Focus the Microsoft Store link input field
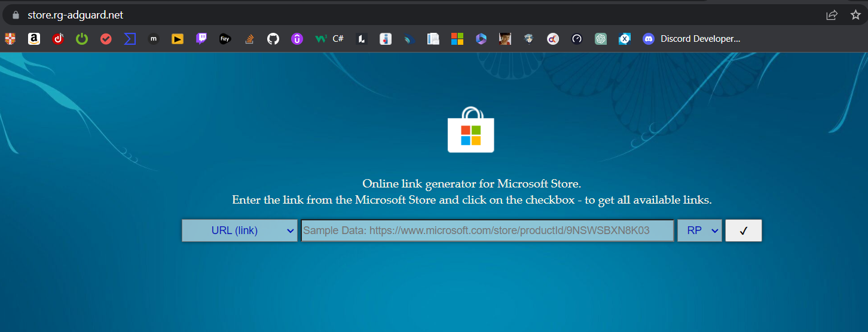The image size is (868, 332). pos(487,230)
